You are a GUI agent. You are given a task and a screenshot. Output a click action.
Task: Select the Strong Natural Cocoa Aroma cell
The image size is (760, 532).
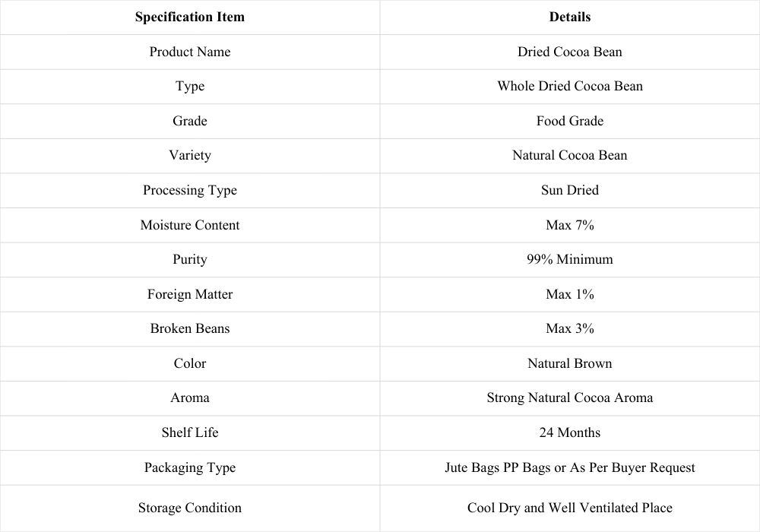[569, 398]
